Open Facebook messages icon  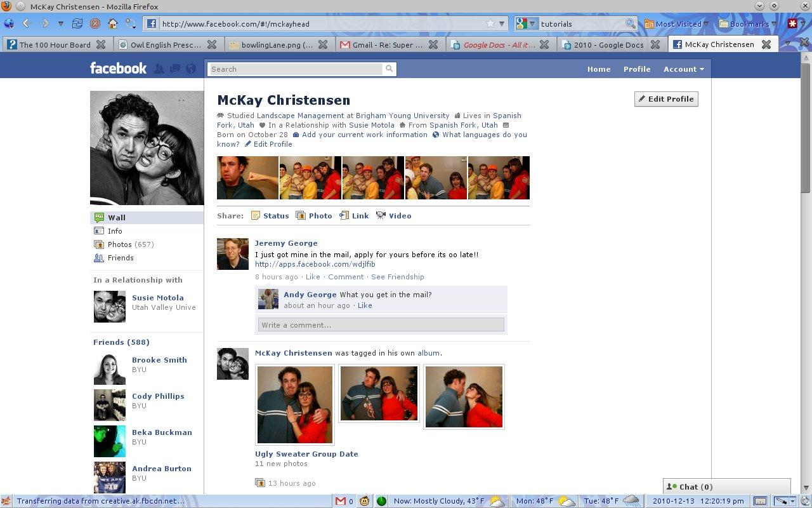175,69
